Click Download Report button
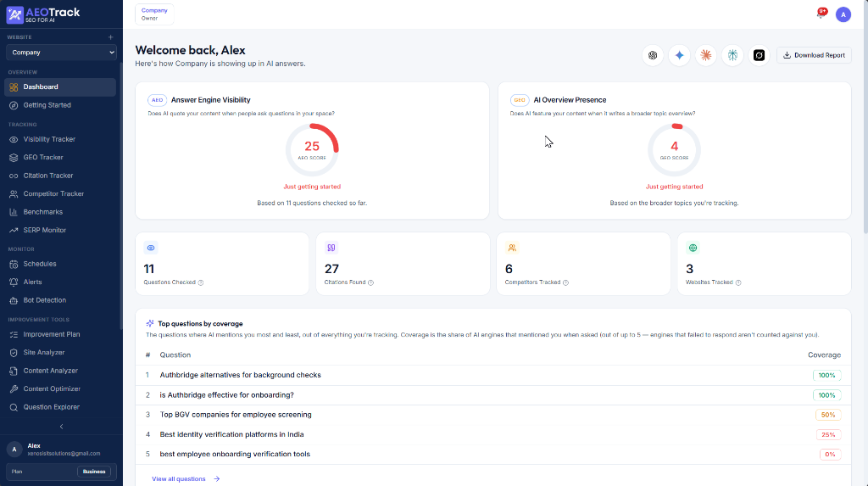The width and height of the screenshot is (868, 486). 814,55
